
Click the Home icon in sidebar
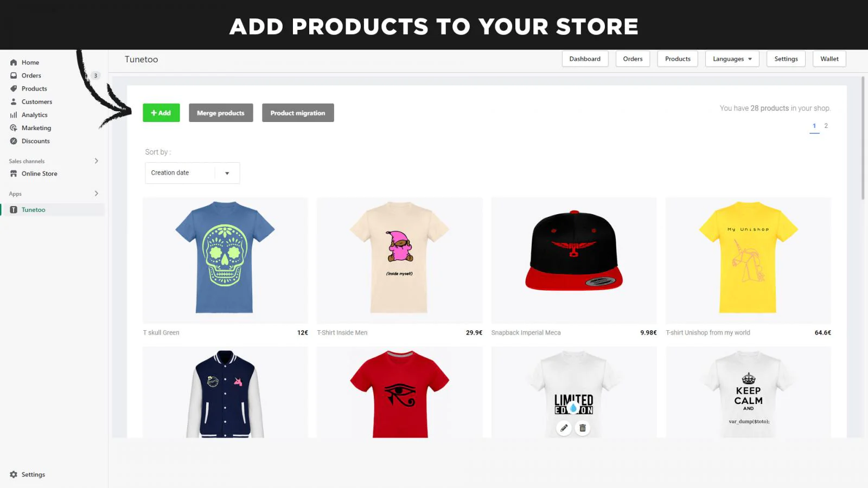(x=14, y=62)
